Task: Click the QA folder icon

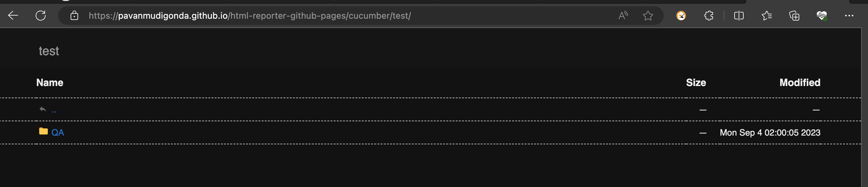Action: point(43,132)
